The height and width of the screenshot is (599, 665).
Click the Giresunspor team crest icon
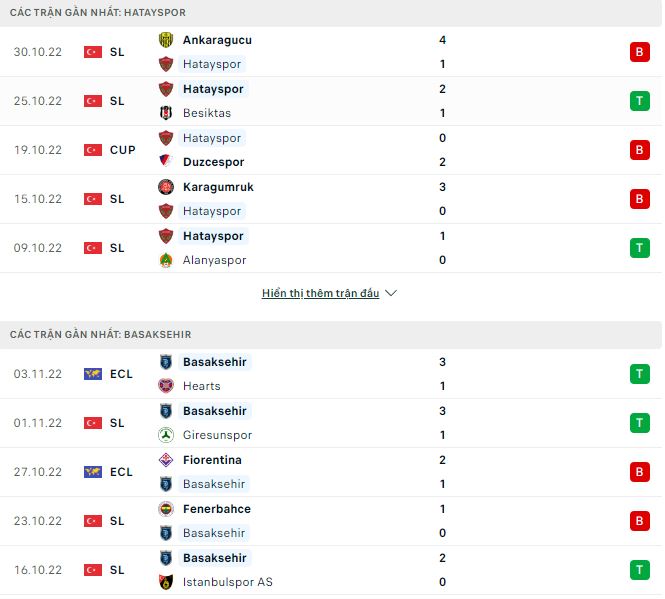pos(166,435)
